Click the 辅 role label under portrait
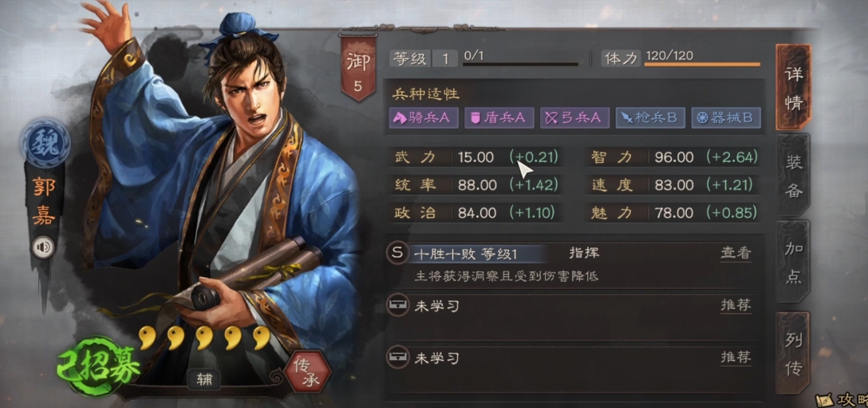 [x=204, y=380]
